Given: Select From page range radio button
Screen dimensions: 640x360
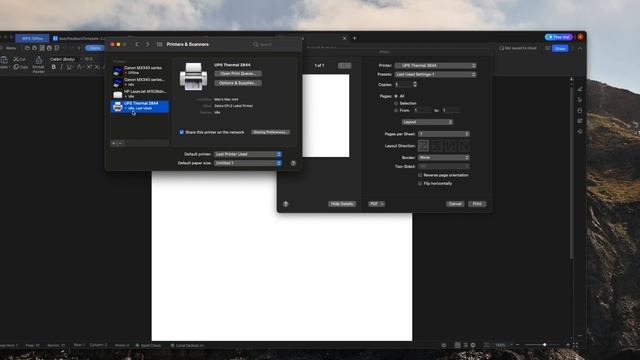Looking at the screenshot, I should pyautogui.click(x=396, y=110).
